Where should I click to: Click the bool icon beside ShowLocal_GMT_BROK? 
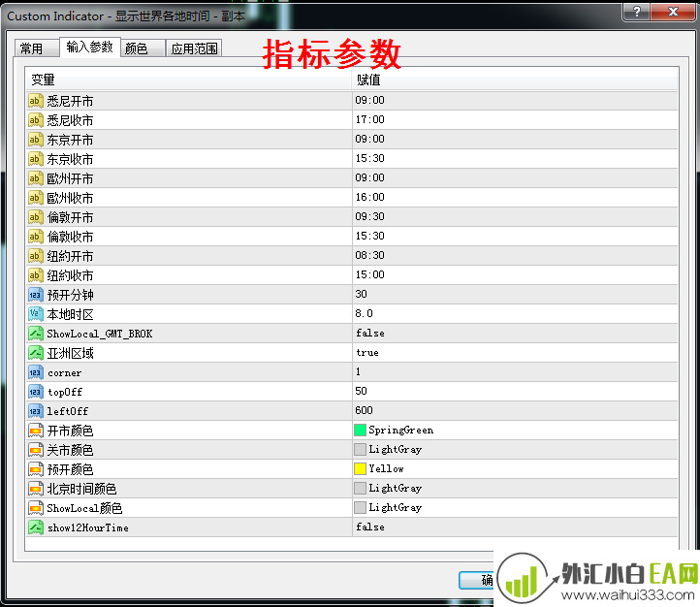click(x=35, y=334)
